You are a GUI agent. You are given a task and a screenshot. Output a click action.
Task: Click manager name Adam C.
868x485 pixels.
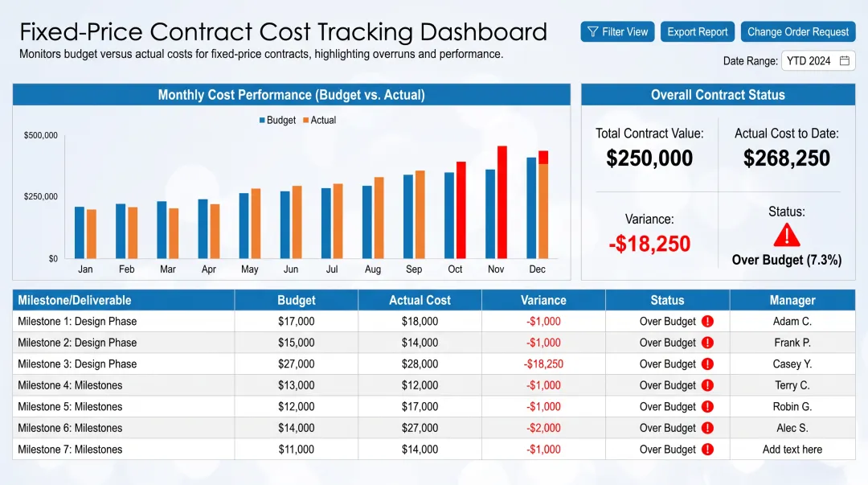tap(792, 322)
